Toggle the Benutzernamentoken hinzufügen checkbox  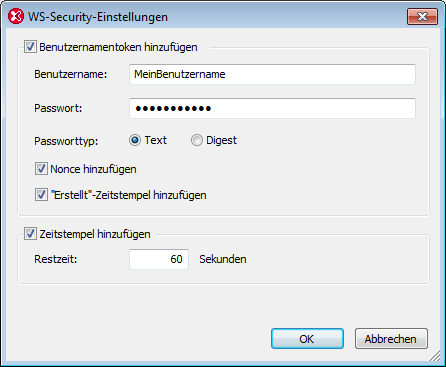tap(30, 47)
